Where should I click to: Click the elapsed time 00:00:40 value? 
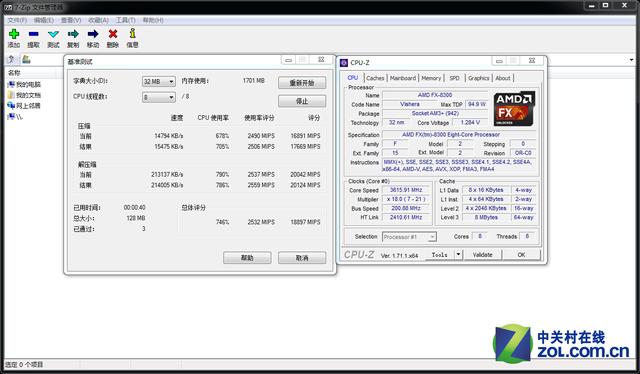(x=134, y=207)
